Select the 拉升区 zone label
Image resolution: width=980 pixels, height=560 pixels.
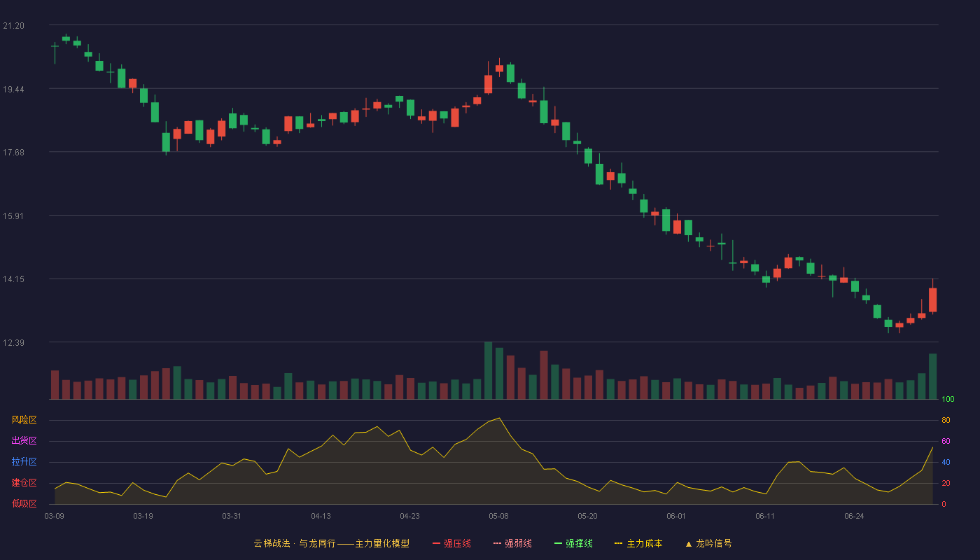pos(24,462)
